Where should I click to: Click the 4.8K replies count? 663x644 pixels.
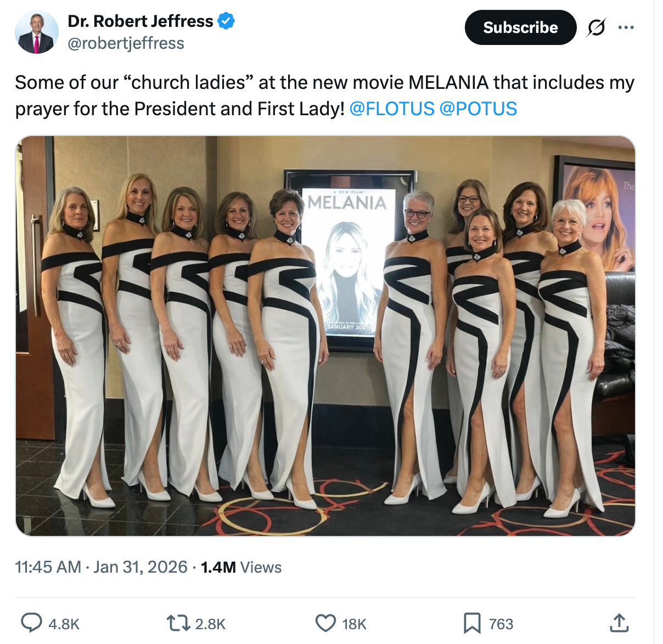[64, 624]
